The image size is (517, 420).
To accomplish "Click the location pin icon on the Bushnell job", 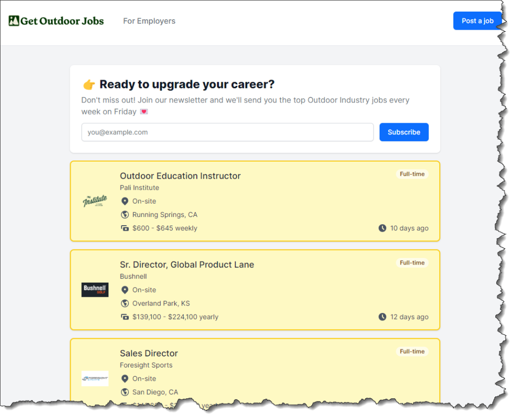I will click(125, 290).
